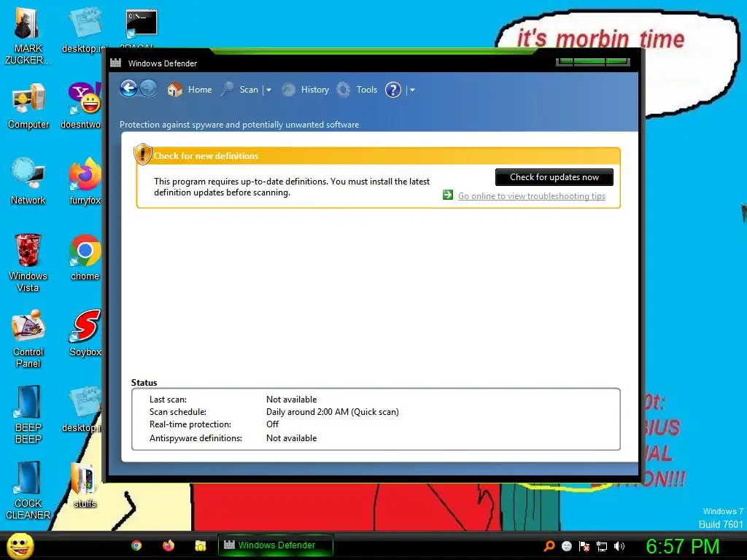Screen dimensions: 747x560
Task: Click the Action Center flag tray icon
Action: coord(584,545)
